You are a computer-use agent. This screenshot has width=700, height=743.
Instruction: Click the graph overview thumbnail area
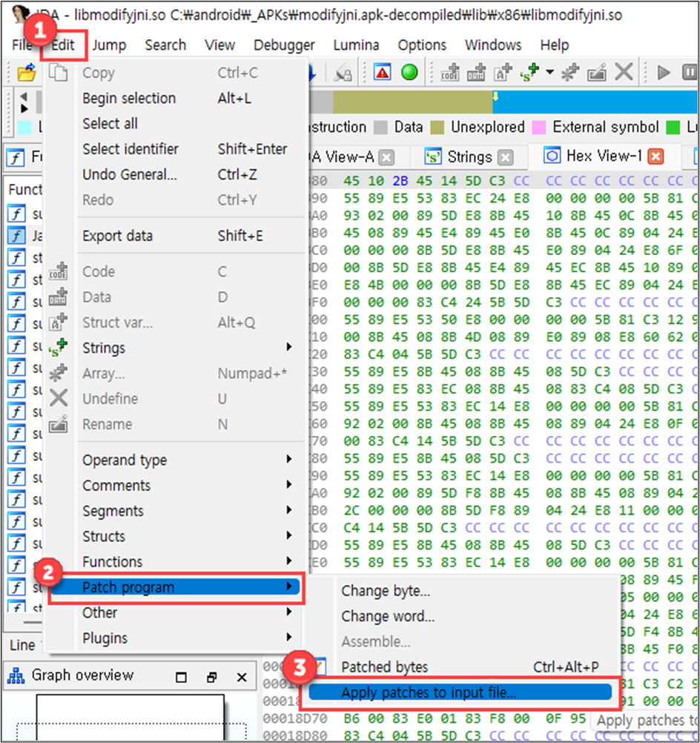131,718
